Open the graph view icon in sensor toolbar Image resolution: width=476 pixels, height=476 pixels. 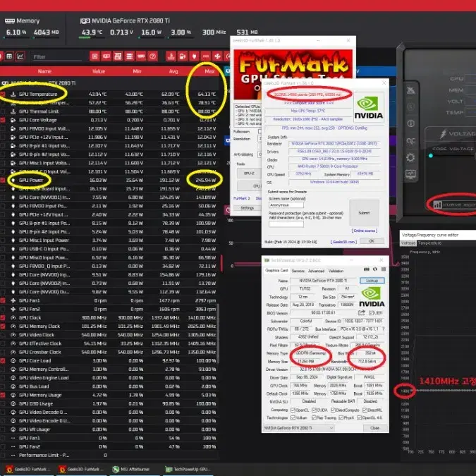[x=20, y=56]
